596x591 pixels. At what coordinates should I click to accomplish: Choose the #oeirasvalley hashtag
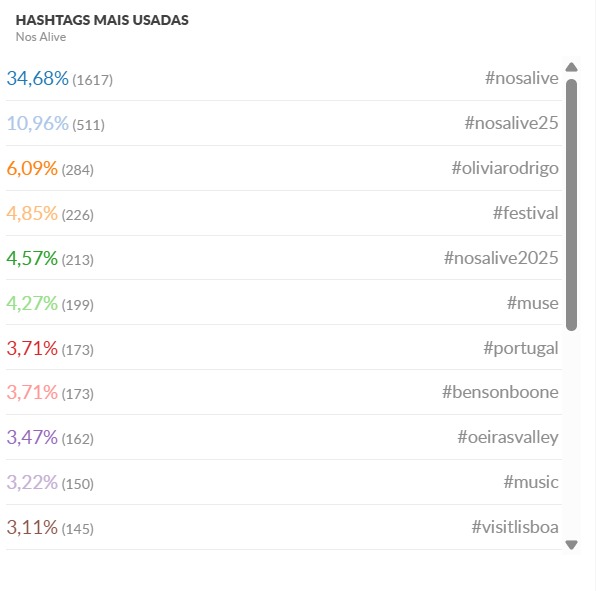click(508, 437)
